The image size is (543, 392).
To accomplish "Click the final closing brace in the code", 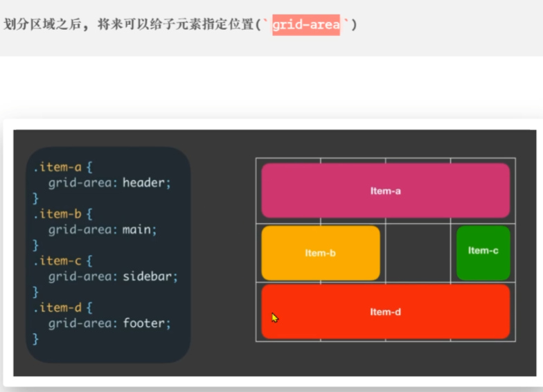I will click(x=36, y=339).
